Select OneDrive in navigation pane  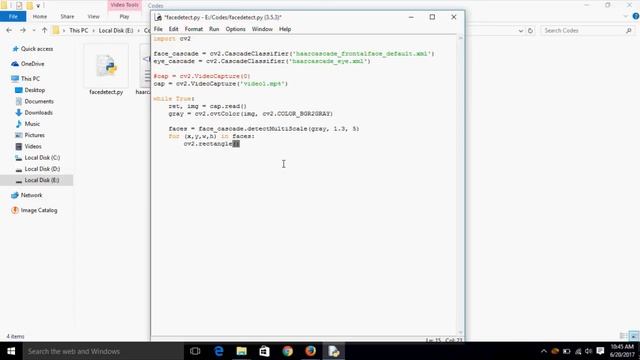32,64
